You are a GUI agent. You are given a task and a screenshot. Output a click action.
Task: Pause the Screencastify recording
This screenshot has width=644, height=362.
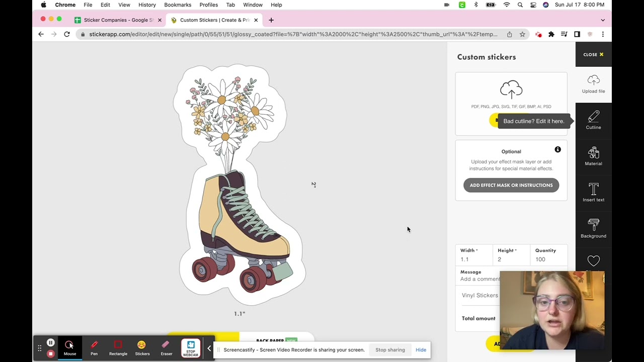tap(50, 343)
